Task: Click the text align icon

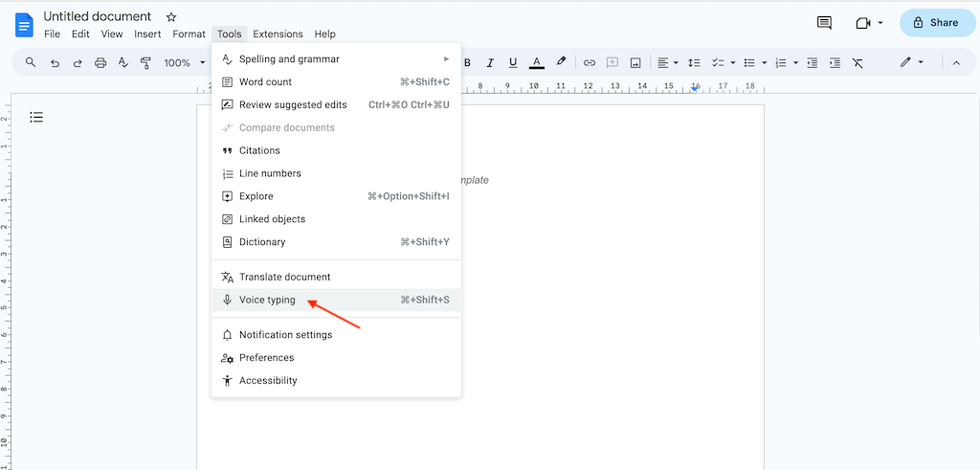Action: point(662,62)
